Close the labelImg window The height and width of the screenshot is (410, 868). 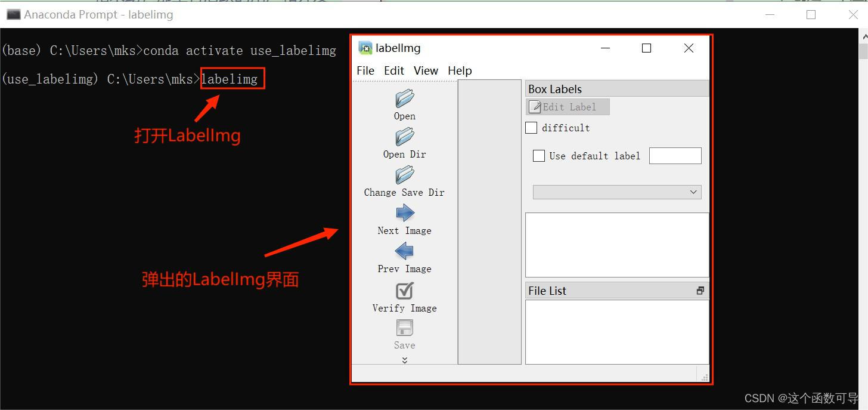pos(689,48)
